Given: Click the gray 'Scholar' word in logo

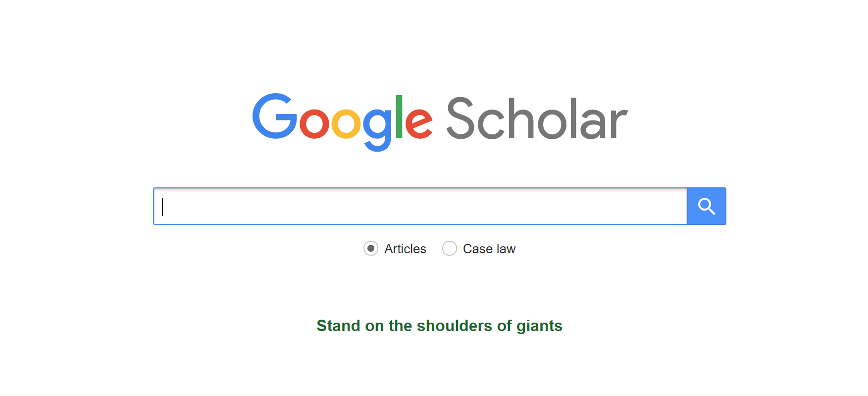Looking at the screenshot, I should 537,119.
